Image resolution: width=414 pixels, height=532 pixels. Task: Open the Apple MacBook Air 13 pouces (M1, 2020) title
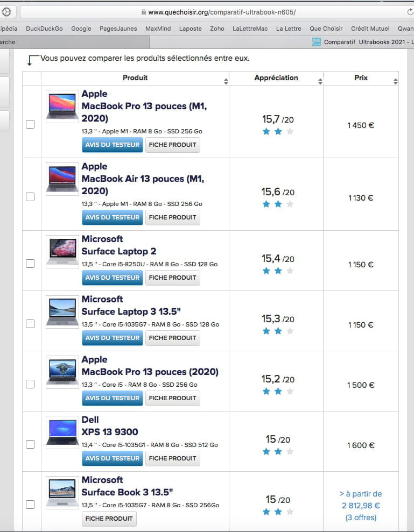tap(143, 179)
